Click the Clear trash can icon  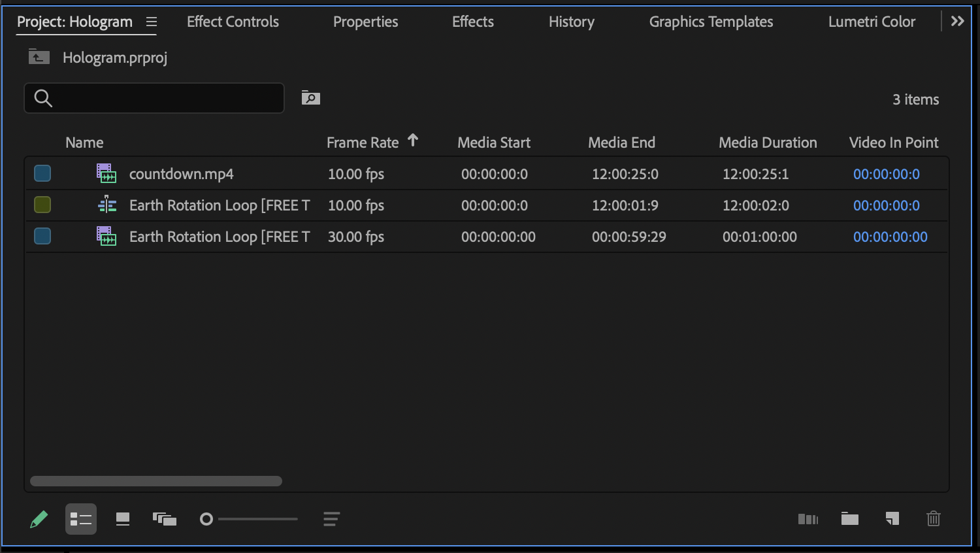click(934, 519)
